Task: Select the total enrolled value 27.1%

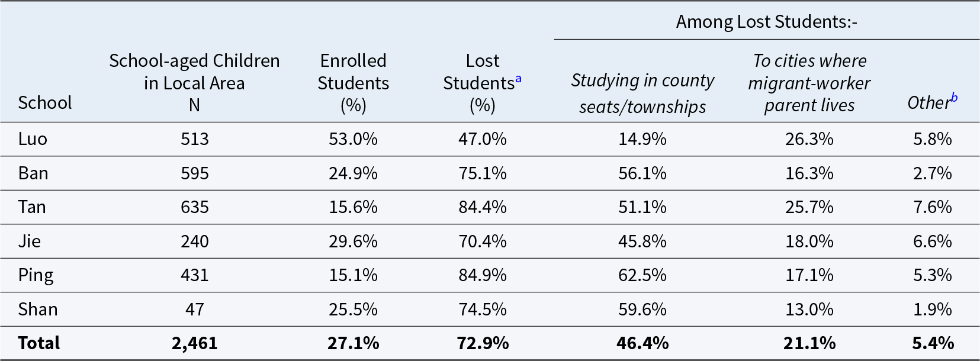Action: pyautogui.click(x=354, y=343)
